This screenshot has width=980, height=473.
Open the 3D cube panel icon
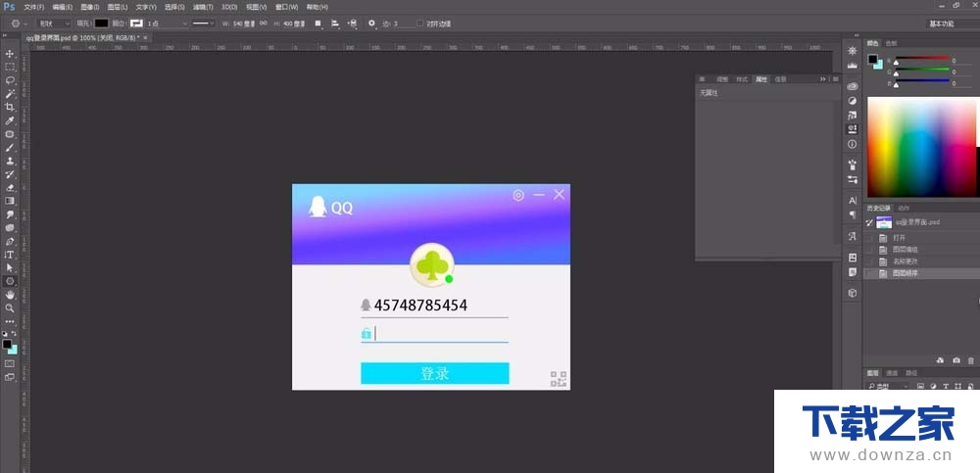(853, 293)
